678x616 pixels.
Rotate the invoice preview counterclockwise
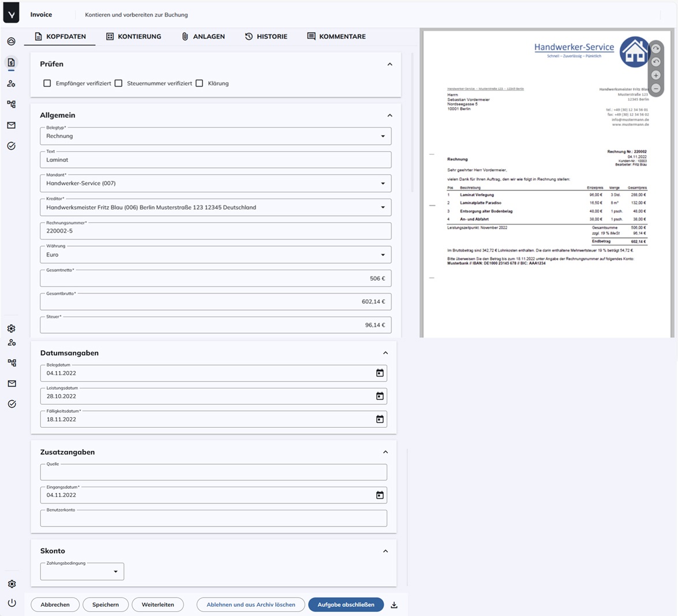click(656, 62)
